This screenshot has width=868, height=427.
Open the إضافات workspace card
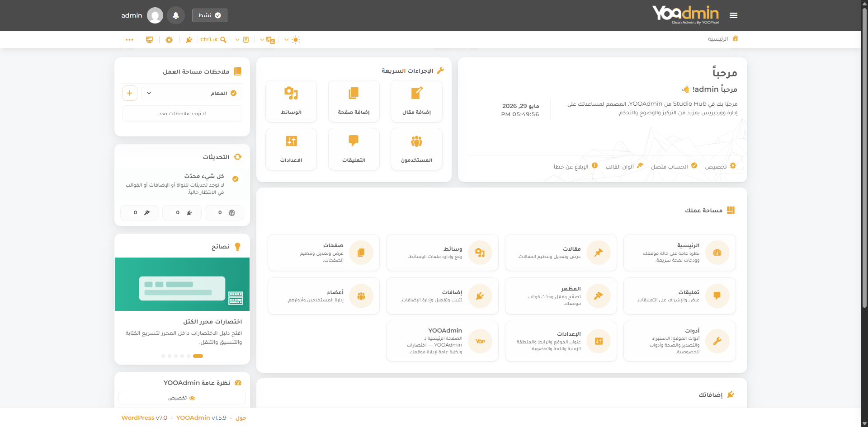point(442,296)
